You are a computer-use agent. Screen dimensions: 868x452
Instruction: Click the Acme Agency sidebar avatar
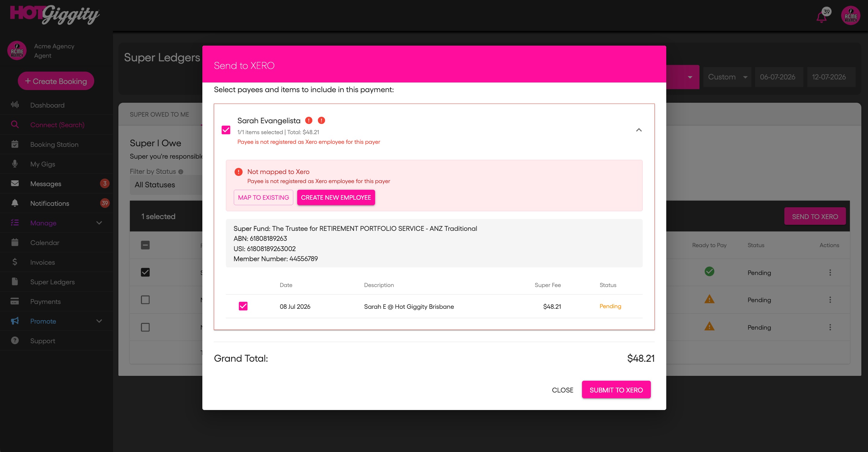tap(17, 50)
